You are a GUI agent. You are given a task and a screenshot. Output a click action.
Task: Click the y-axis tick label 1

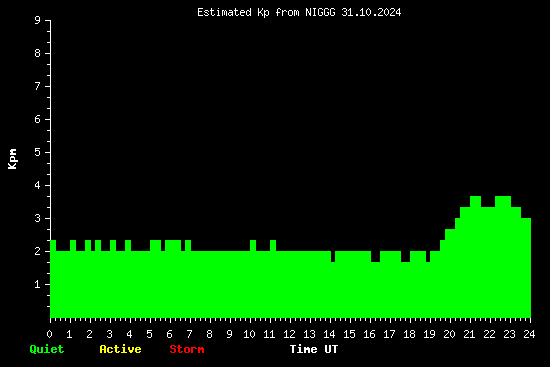pyautogui.click(x=38, y=284)
